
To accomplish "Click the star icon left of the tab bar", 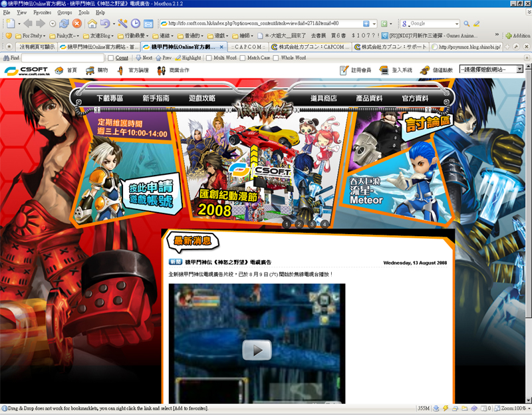I will (9, 47).
